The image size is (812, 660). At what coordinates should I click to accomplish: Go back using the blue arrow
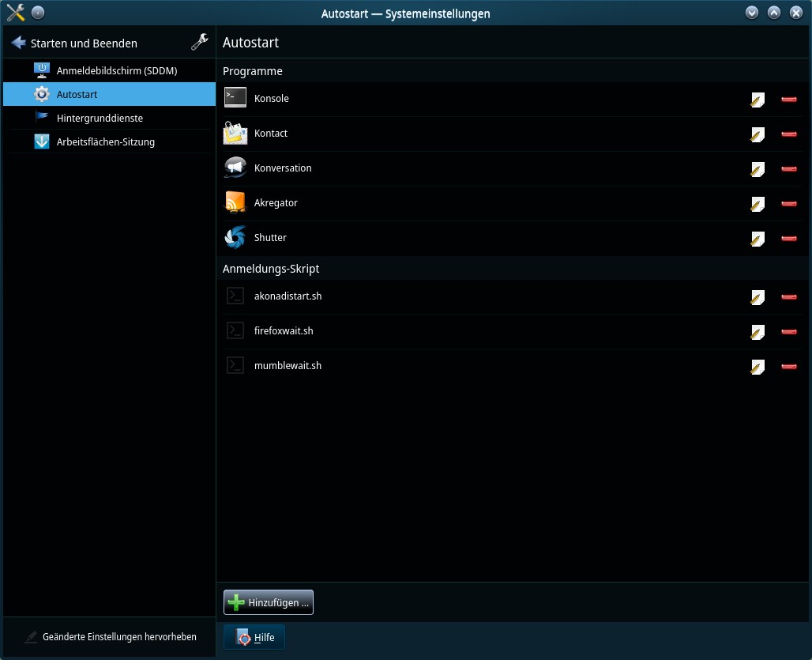click(x=18, y=43)
